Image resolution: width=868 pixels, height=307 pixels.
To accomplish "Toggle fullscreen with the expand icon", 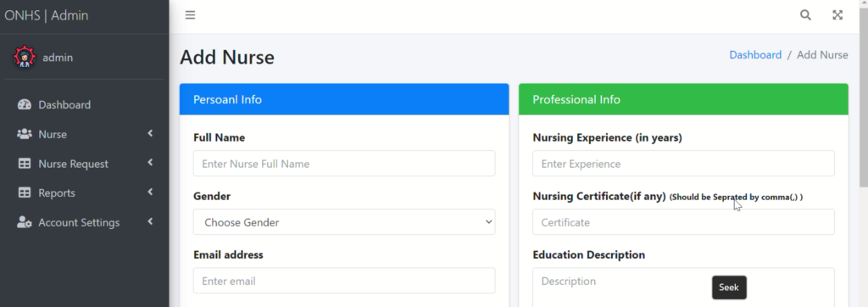I will 837,15.
